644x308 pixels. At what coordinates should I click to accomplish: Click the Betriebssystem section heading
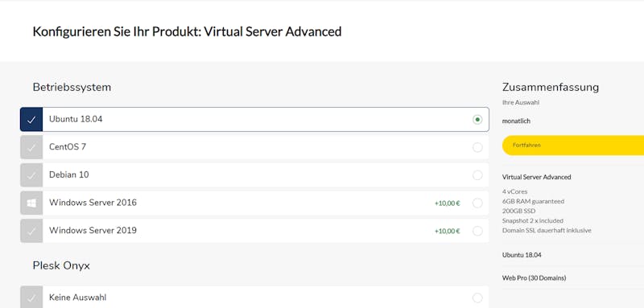click(x=72, y=88)
